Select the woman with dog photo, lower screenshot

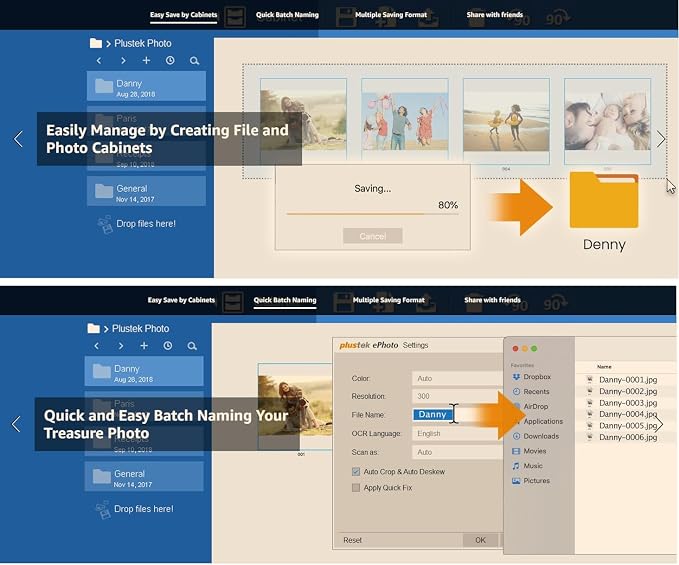pyautogui.click(x=296, y=407)
